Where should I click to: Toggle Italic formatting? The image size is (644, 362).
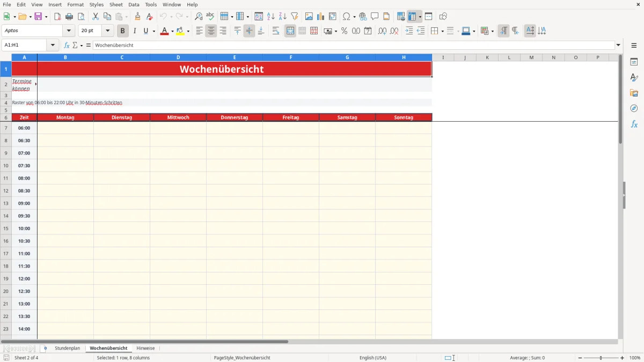coord(135,31)
